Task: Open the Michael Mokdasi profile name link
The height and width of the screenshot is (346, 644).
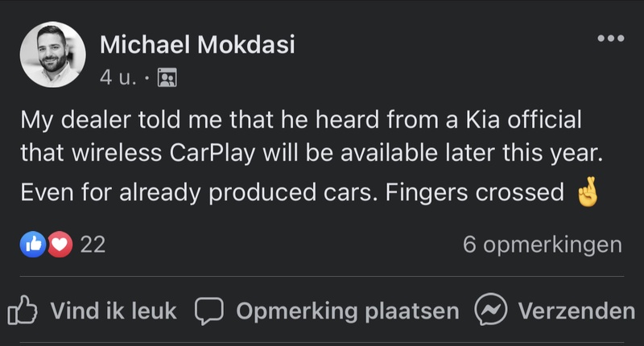Action: point(197,45)
